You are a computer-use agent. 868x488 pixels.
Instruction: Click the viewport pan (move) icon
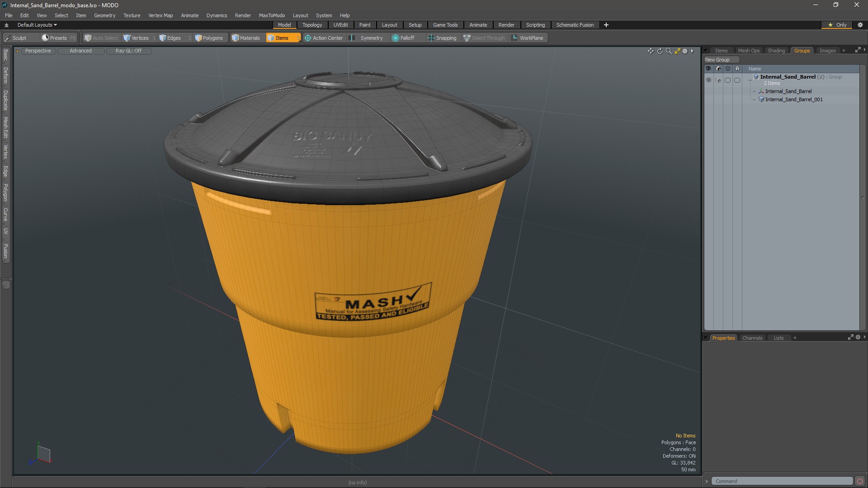[651, 51]
